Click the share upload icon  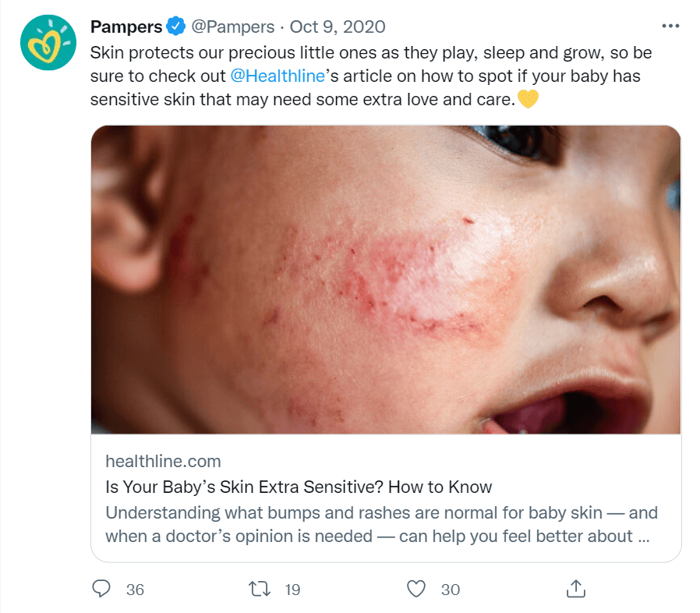coord(575,589)
